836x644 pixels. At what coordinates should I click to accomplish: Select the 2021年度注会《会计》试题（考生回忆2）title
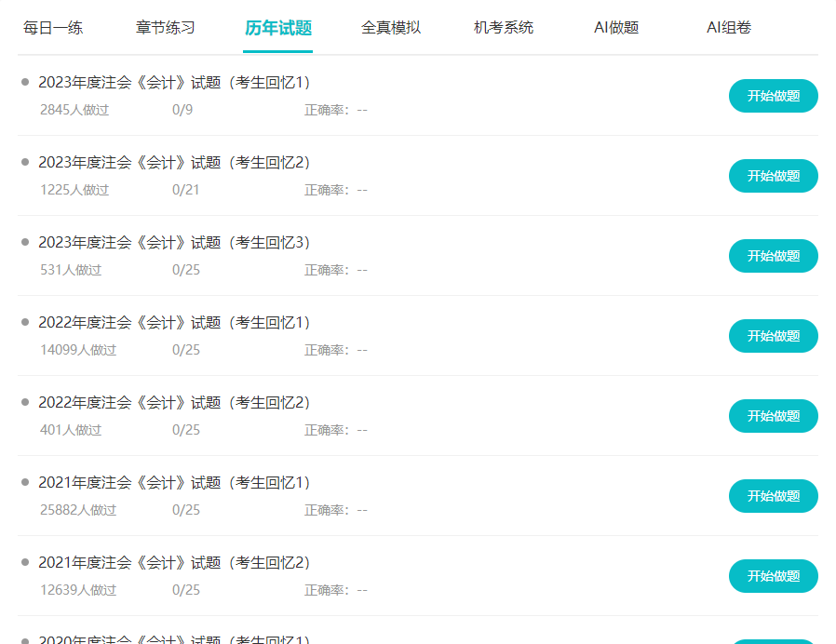pyautogui.click(x=174, y=563)
